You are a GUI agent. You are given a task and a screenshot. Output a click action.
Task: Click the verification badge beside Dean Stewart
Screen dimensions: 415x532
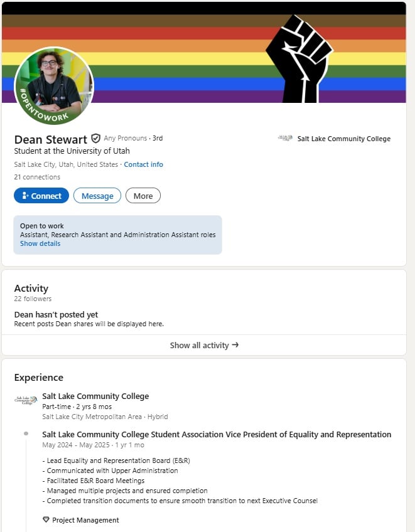coord(95,138)
